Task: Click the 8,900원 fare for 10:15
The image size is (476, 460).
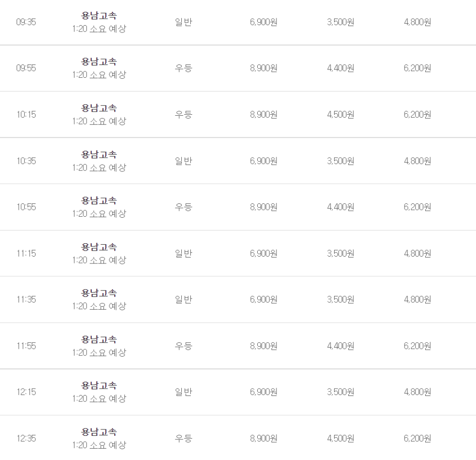Action: click(264, 114)
